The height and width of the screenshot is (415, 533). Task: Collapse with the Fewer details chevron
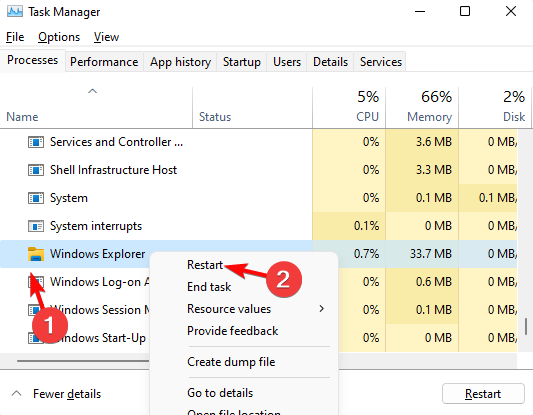point(16,394)
